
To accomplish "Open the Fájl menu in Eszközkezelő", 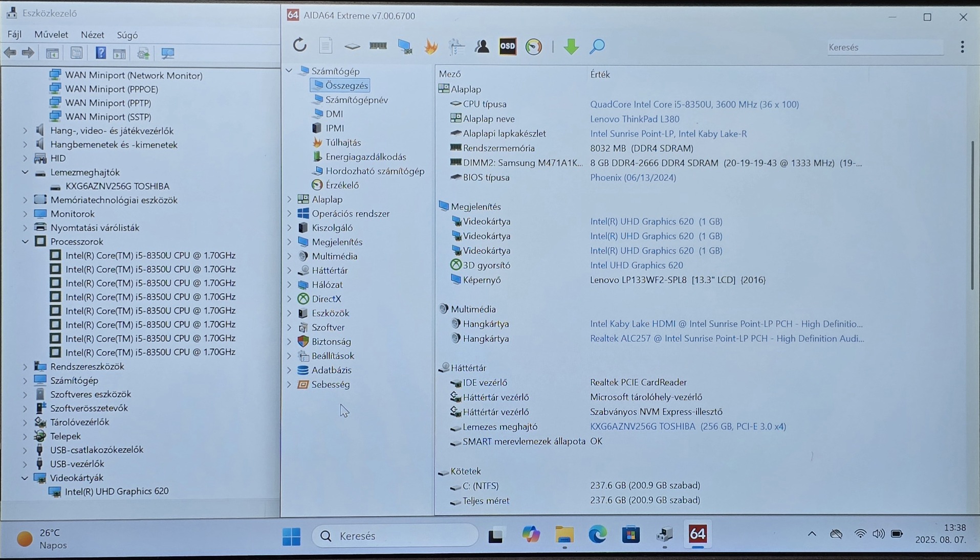I will (x=14, y=35).
